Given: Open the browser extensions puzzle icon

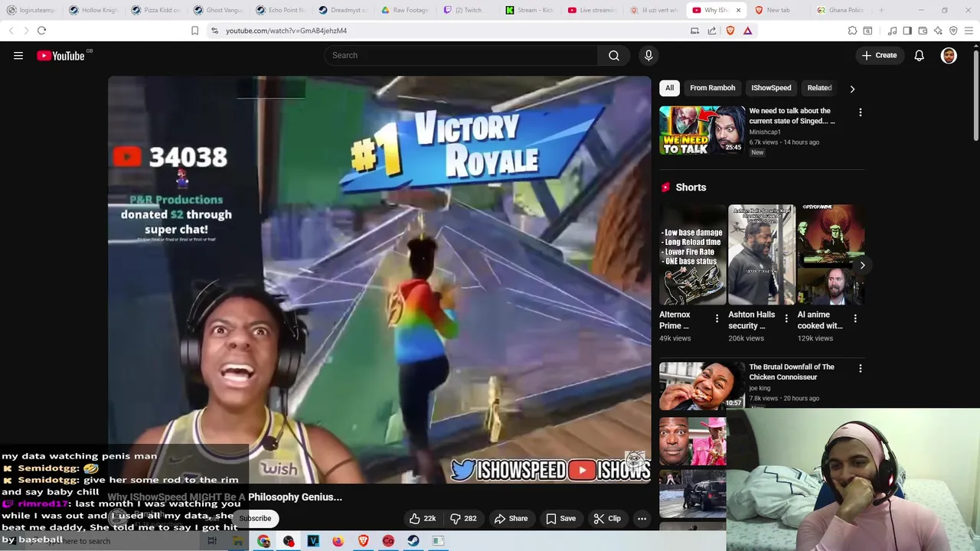Looking at the screenshot, I should (852, 31).
